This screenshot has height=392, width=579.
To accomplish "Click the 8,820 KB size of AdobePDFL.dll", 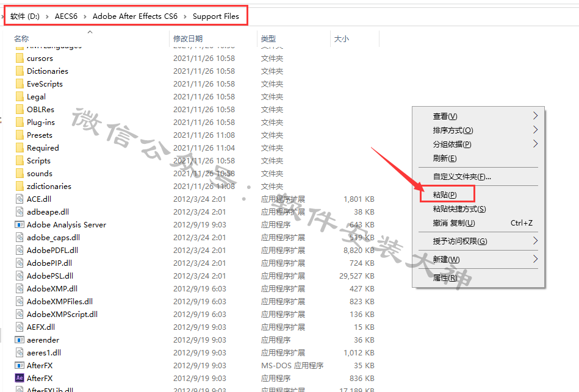I will [359, 251].
